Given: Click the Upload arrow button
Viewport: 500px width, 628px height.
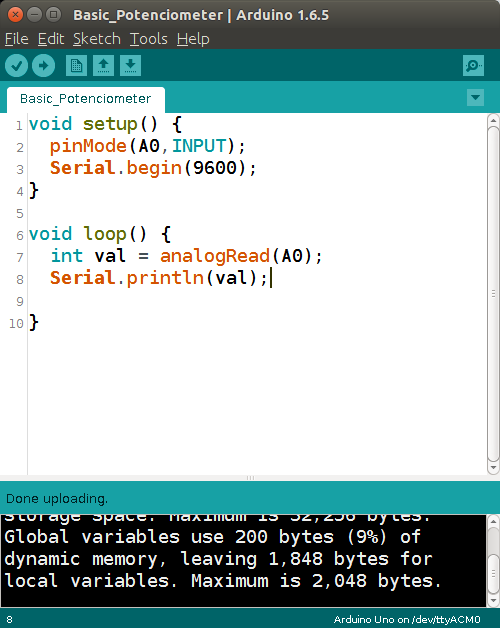Looking at the screenshot, I should (x=43, y=65).
